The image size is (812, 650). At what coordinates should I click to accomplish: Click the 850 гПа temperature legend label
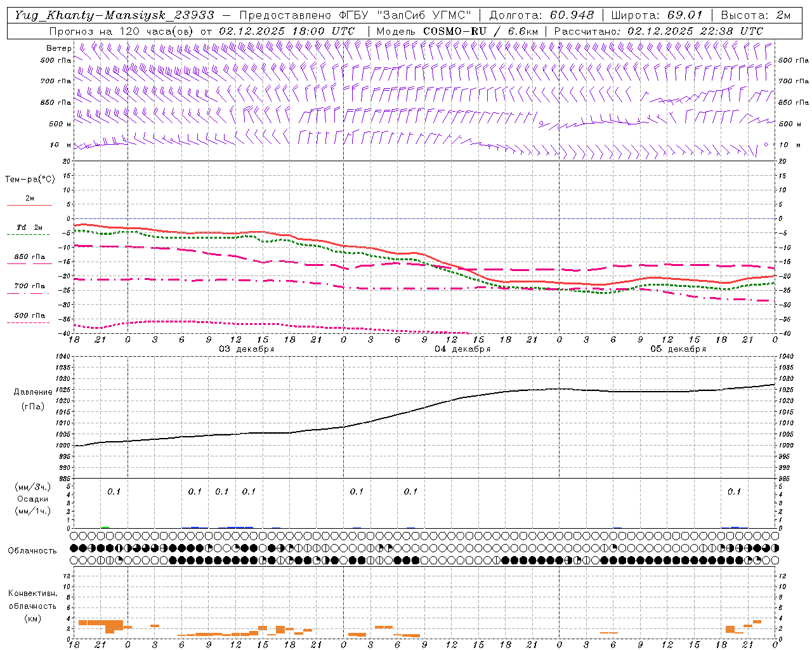tap(30, 257)
